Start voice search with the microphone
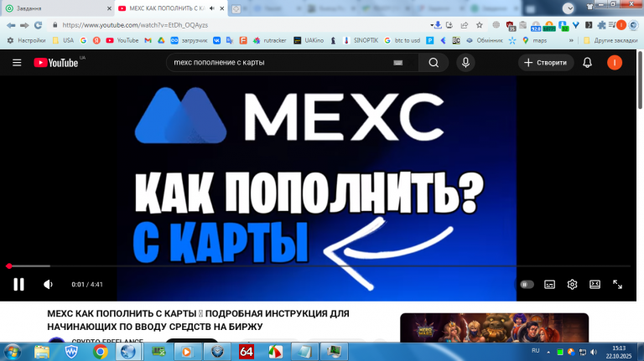This screenshot has height=361, width=644. pos(465,63)
